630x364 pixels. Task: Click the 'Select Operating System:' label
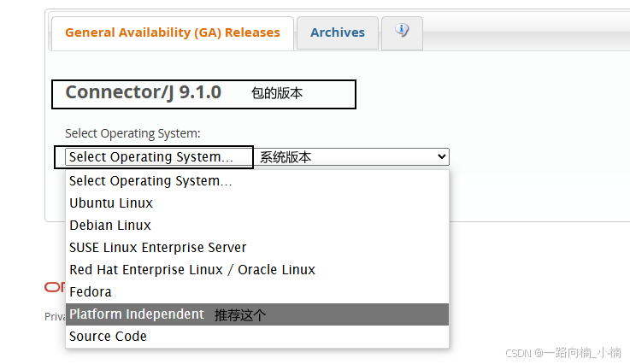pyautogui.click(x=132, y=133)
